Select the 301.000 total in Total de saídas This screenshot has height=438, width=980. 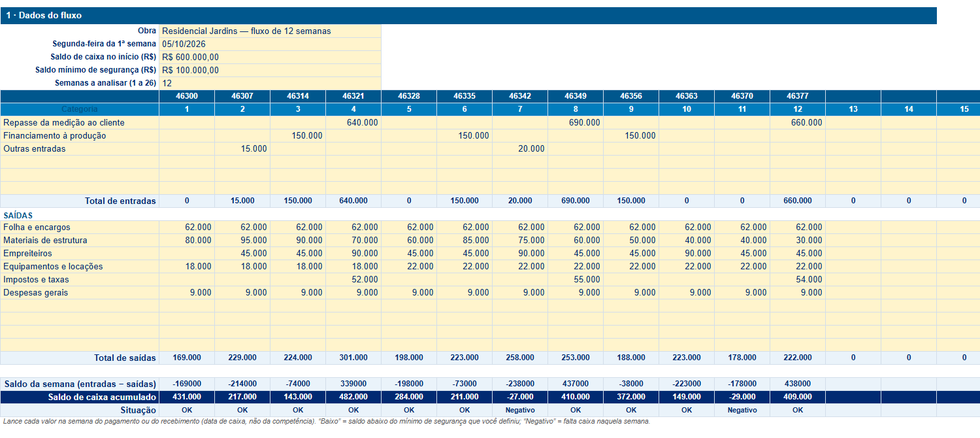353,358
